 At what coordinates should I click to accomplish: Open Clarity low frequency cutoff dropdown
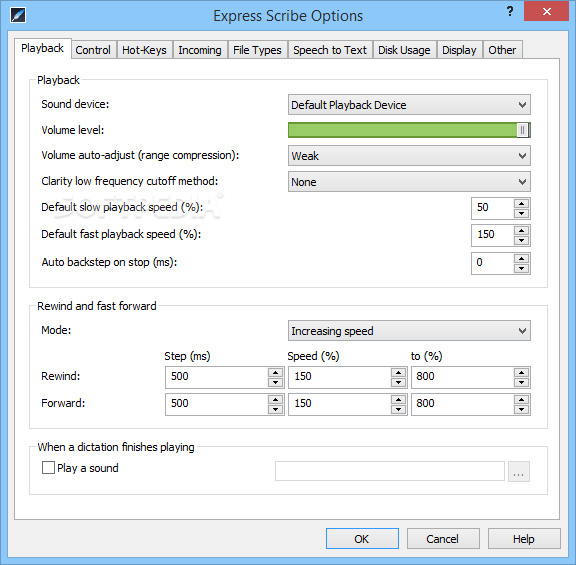pyautogui.click(x=409, y=182)
